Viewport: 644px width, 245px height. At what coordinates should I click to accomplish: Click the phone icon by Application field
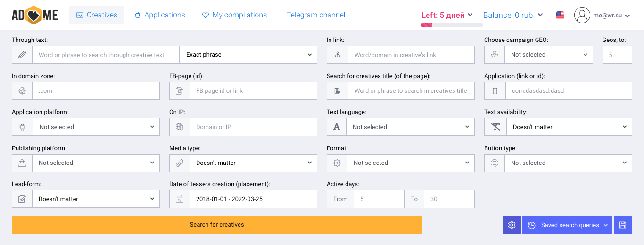pos(495,91)
